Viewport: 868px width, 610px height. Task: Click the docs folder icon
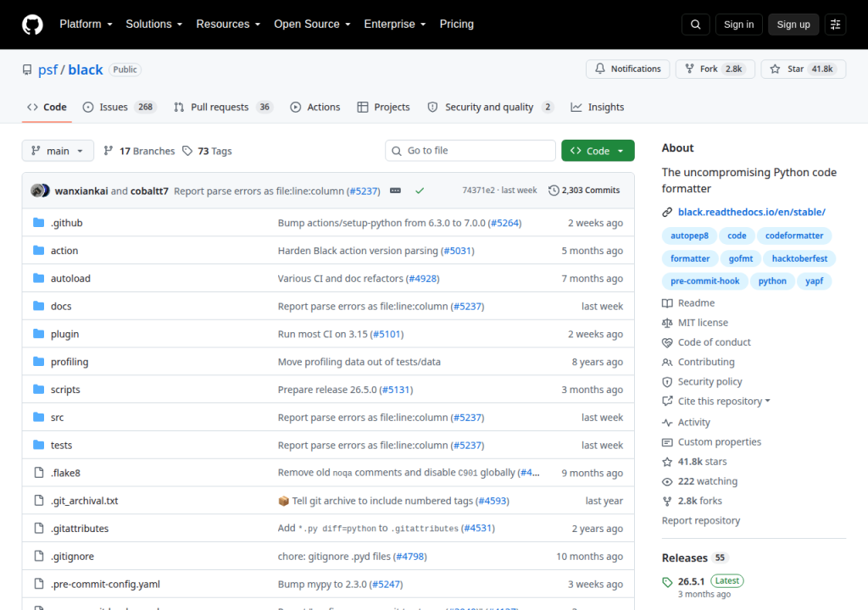[38, 306]
